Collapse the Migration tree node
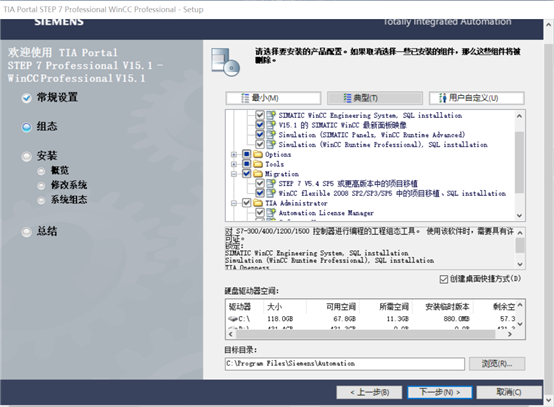554x407 pixels. [234, 174]
